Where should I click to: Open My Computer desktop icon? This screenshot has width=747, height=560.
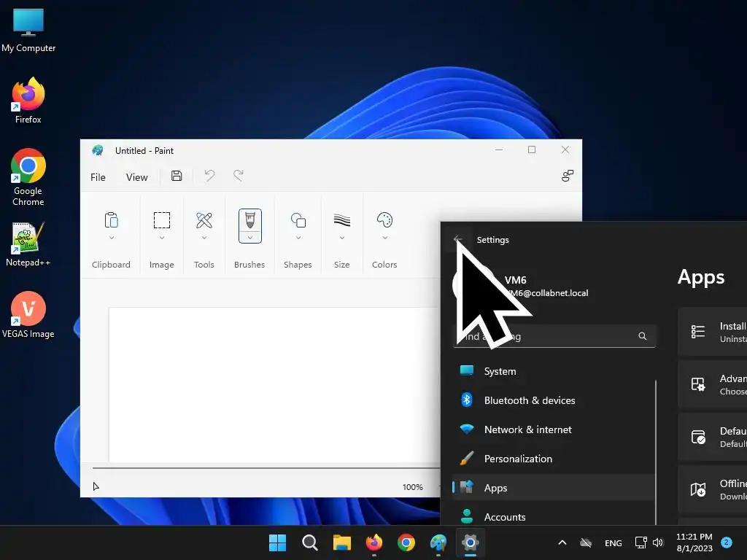pyautogui.click(x=28, y=30)
